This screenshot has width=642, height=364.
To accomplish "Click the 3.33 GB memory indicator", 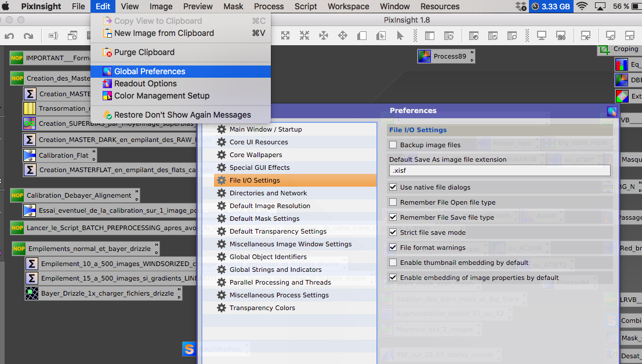I will [x=551, y=6].
